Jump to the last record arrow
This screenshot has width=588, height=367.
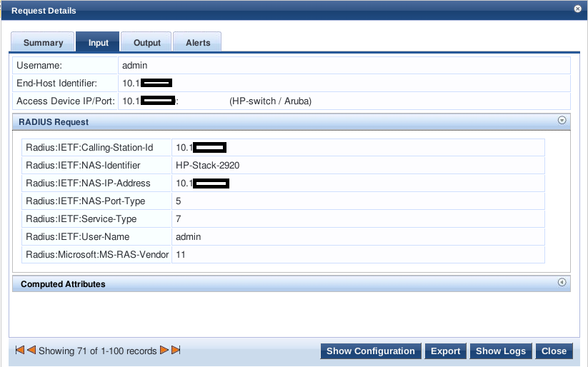click(176, 350)
